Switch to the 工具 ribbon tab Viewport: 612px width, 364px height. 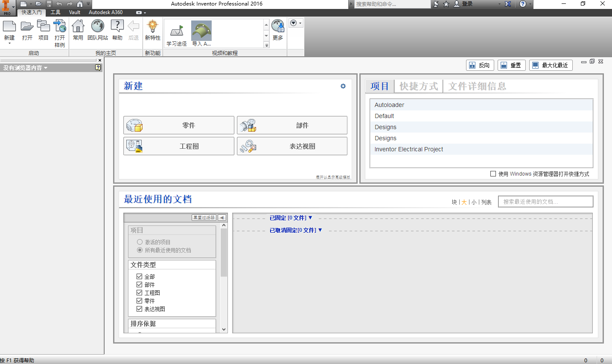56,12
